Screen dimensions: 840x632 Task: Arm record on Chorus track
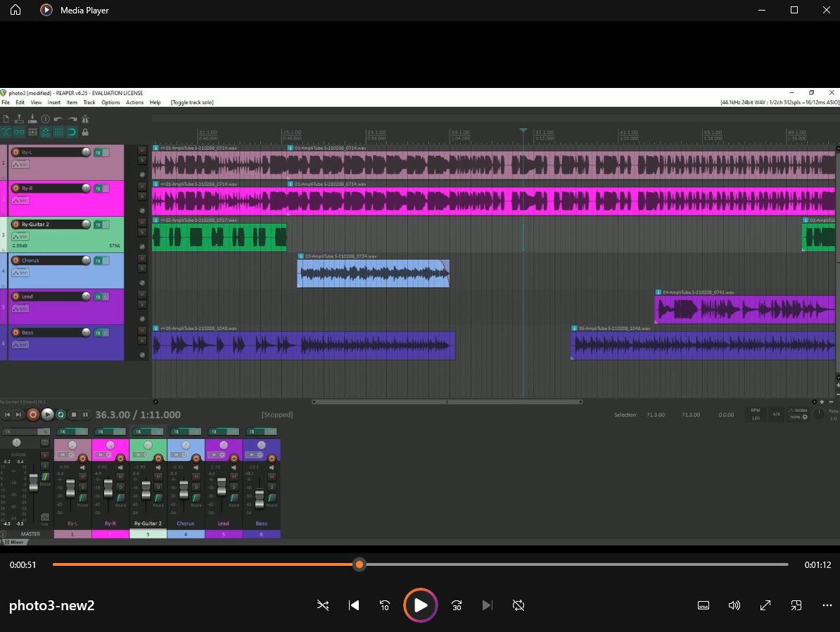pos(15,260)
